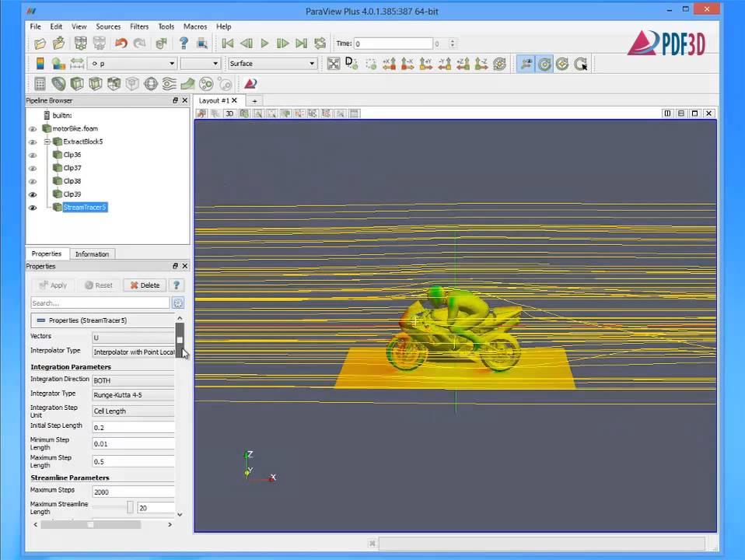The width and height of the screenshot is (745, 560).
Task: Switch to the Information tab
Action: (x=92, y=254)
